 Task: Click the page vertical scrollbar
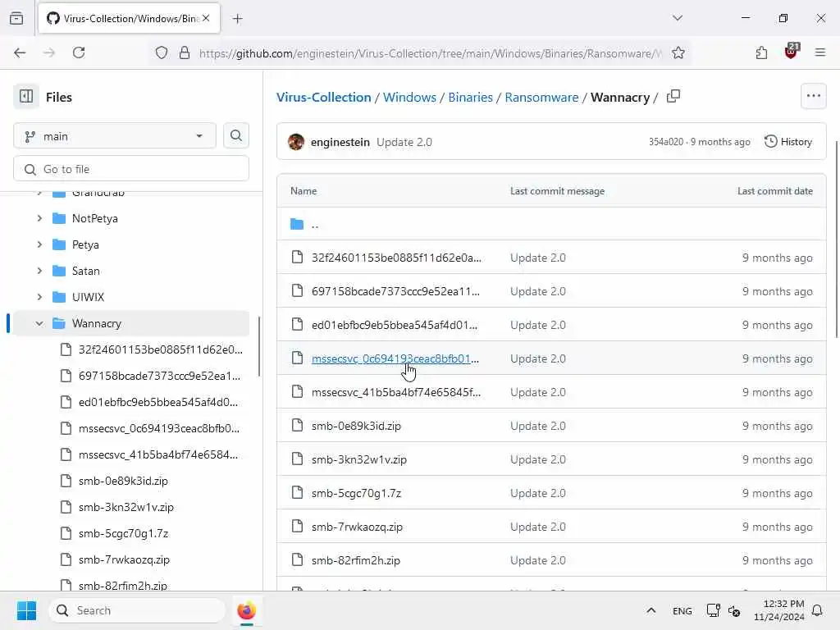click(837, 239)
